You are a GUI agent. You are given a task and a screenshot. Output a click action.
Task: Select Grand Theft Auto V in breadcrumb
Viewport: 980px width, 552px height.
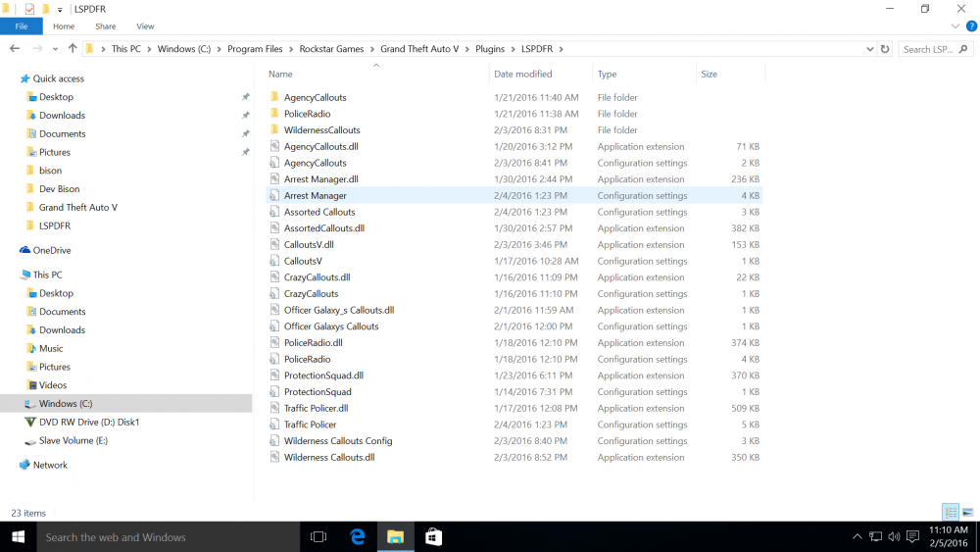click(x=419, y=49)
